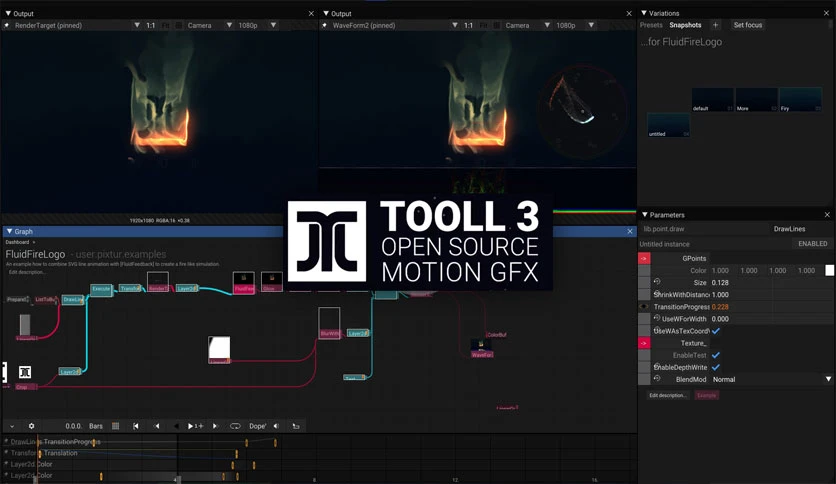Click Dashboard breadcrumb in Graph

[x=17, y=242]
